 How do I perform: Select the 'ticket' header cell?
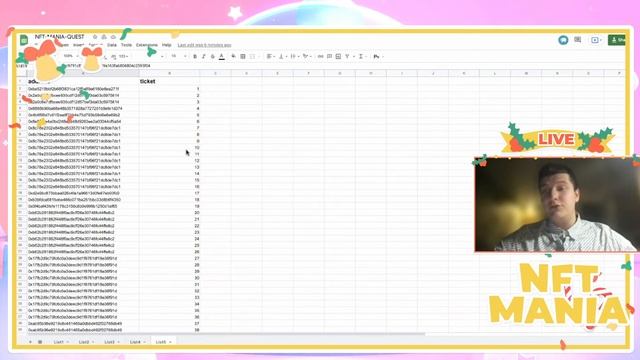coord(169,81)
